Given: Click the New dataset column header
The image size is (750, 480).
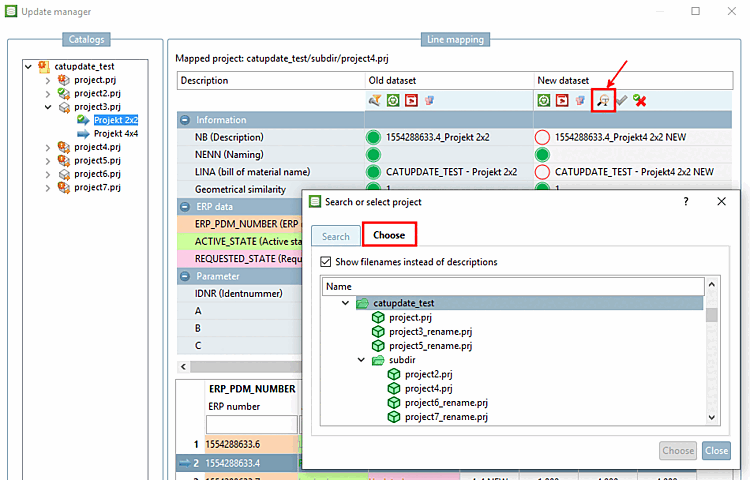Looking at the screenshot, I should pos(633,80).
